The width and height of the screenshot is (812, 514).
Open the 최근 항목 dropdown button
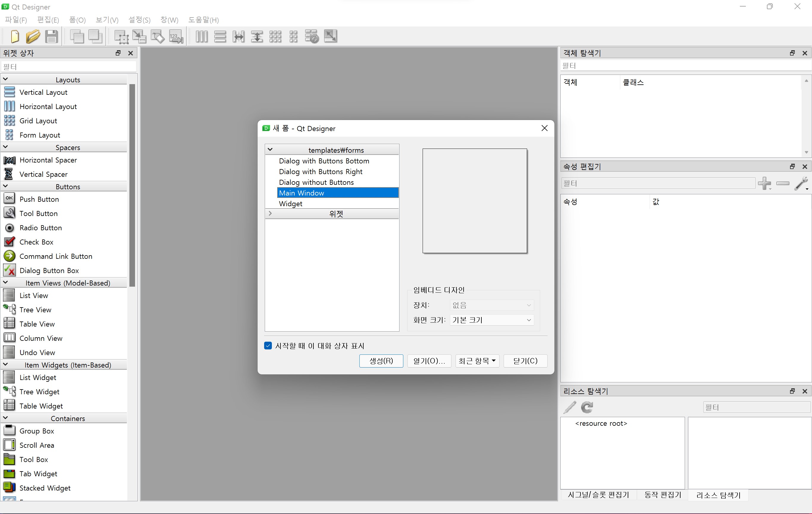[477, 361]
